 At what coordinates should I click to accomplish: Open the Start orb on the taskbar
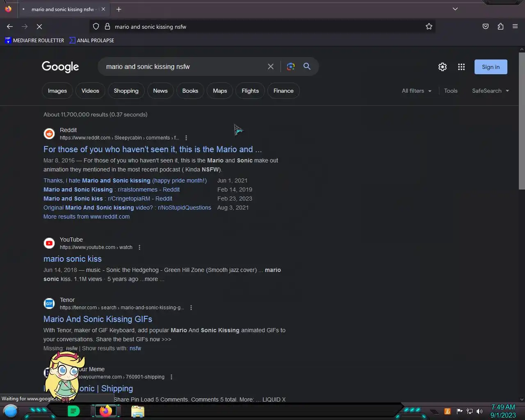pos(11,411)
